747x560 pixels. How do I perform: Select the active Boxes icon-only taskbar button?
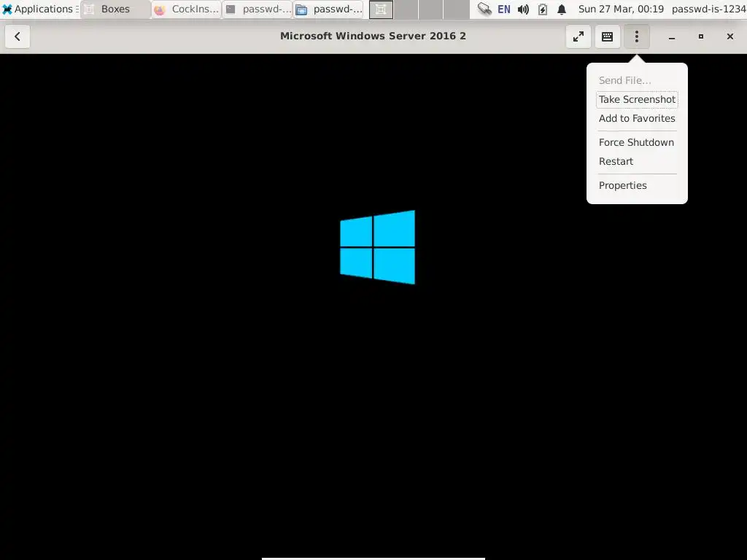point(381,9)
